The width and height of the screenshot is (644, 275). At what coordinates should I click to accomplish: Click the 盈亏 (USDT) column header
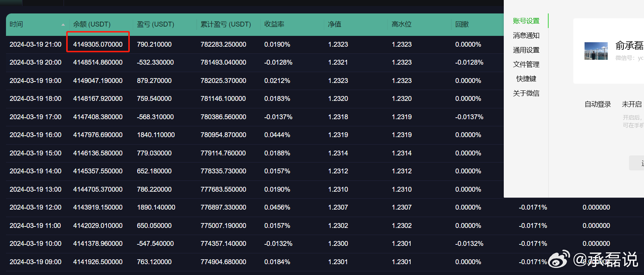[155, 24]
